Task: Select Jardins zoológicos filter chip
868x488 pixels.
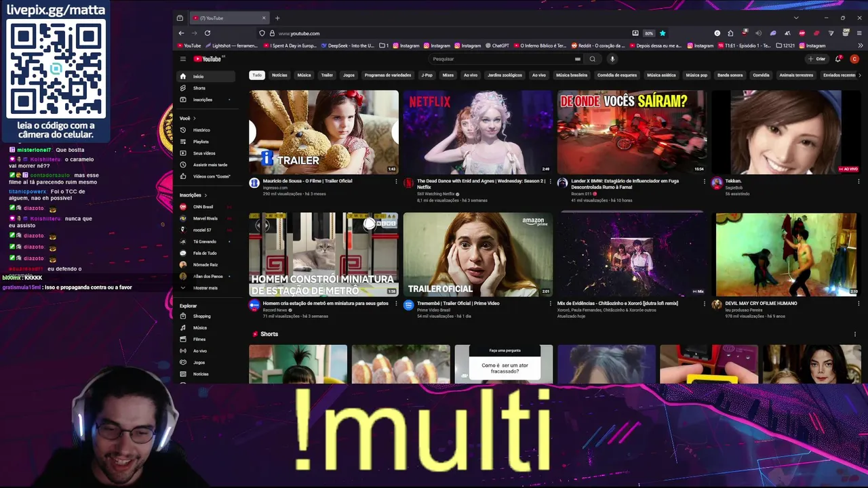Action: coord(505,75)
